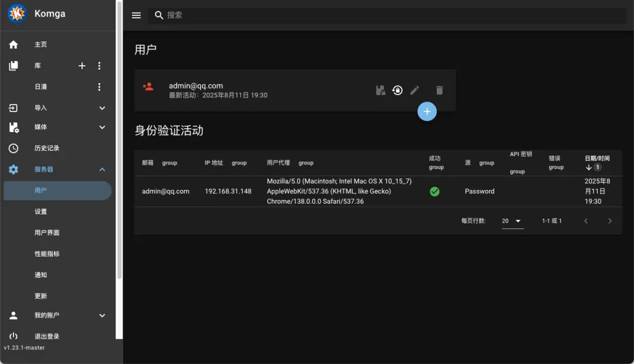Delete admin@qq.com user with trash icon
The image size is (634, 364).
[440, 90]
